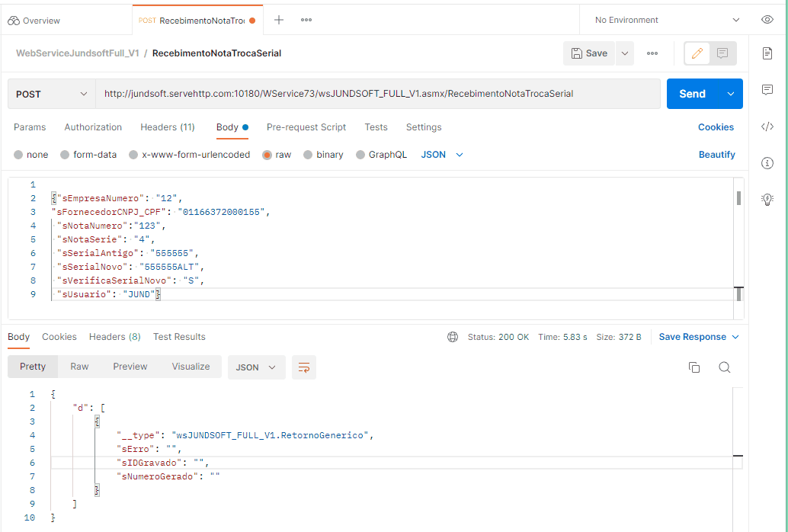
Task: Choose the binary body option
Action: click(308, 155)
